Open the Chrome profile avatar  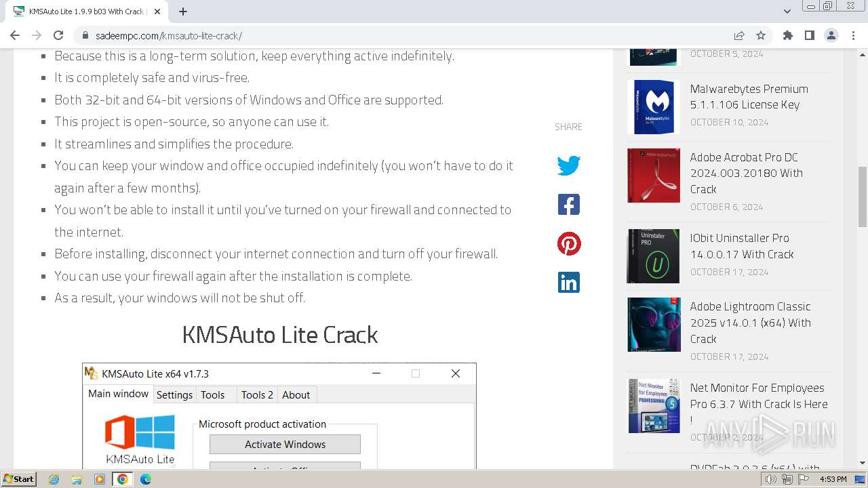pyautogui.click(x=831, y=35)
